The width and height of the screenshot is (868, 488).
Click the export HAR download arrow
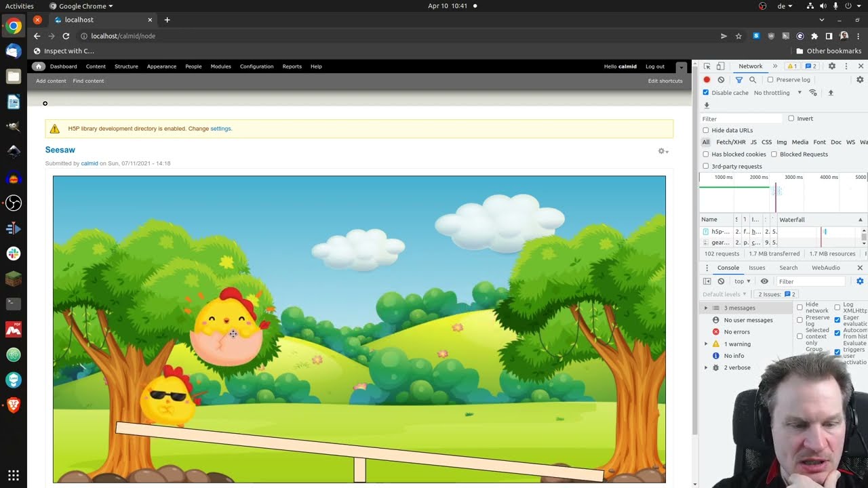(707, 106)
